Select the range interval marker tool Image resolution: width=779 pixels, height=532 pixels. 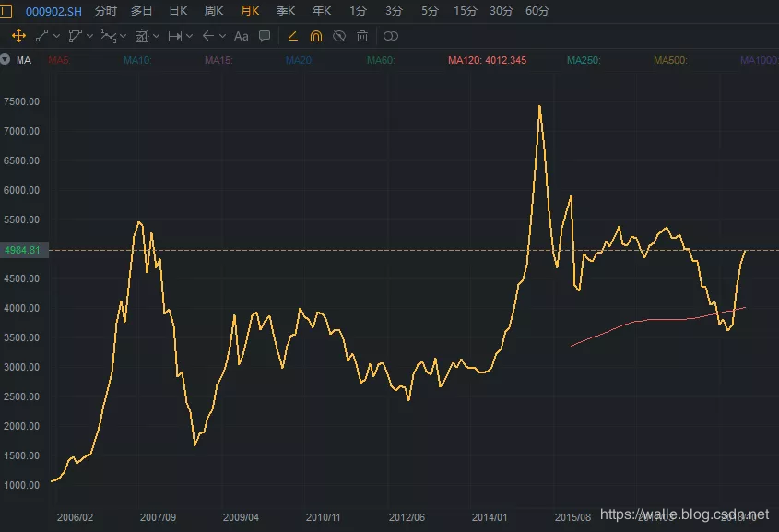pyautogui.click(x=175, y=36)
